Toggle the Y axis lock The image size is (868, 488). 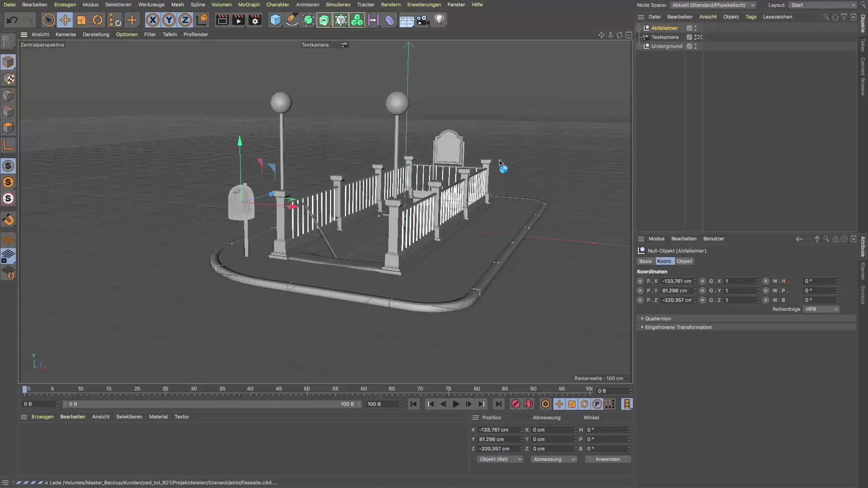pyautogui.click(x=169, y=20)
